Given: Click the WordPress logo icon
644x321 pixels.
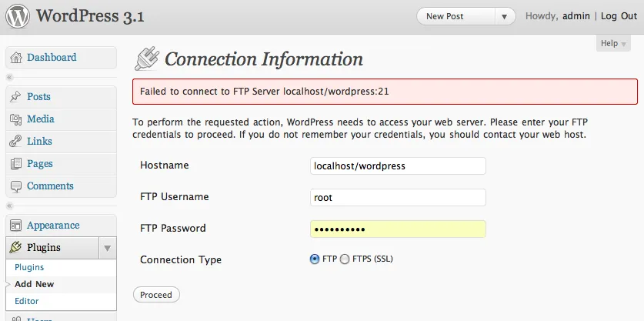Looking at the screenshot, I should 18,16.
